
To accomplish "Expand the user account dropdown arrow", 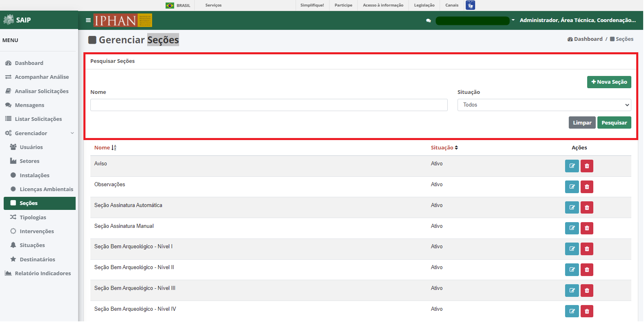I will [513, 20].
